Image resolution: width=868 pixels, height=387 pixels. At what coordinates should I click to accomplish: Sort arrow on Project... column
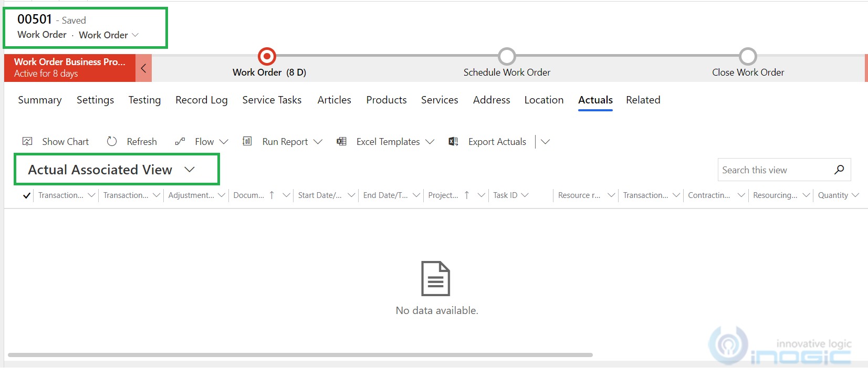click(466, 195)
